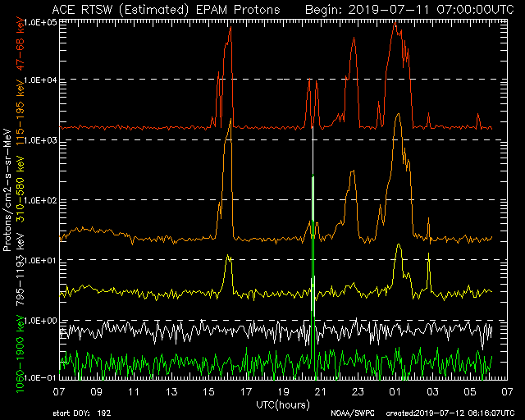Click the "03" hour tick label
This screenshot has height=420, width=525.
[x=432, y=391]
